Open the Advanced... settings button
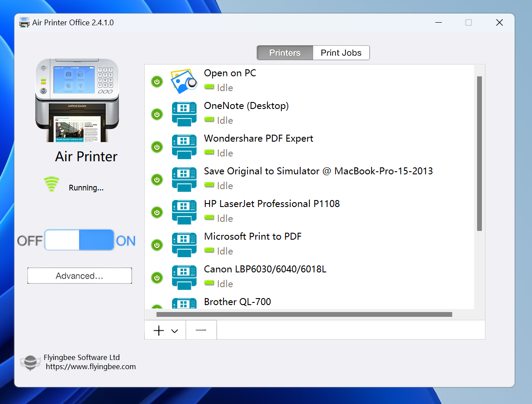Image resolution: width=532 pixels, height=404 pixels. [80, 276]
